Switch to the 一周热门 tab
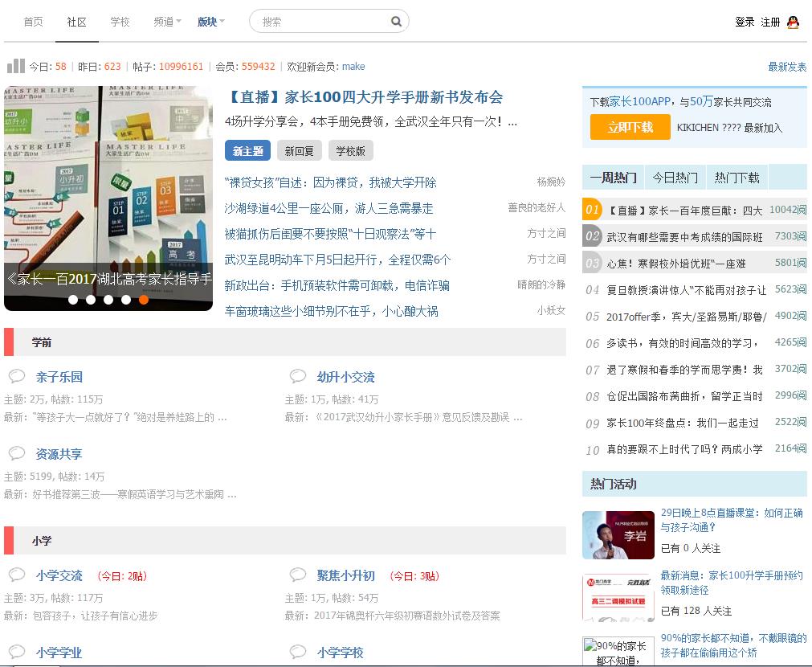812x667 pixels. (613, 178)
